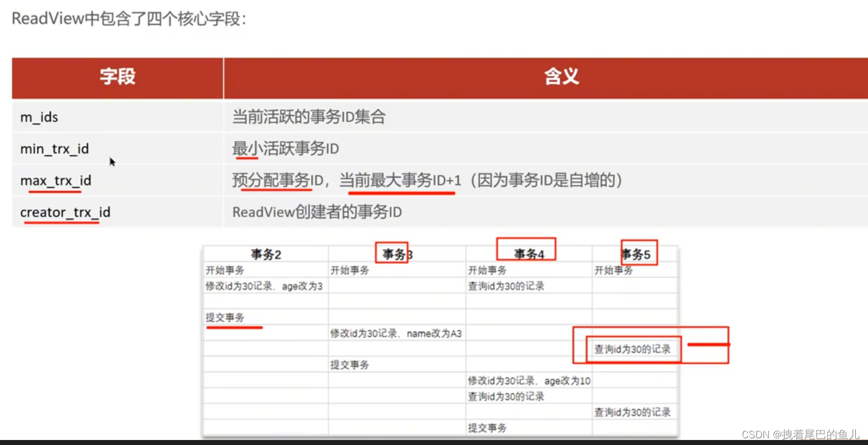Click 事务4's "查询id为30的记录" directly under 开始事务

(x=506, y=286)
